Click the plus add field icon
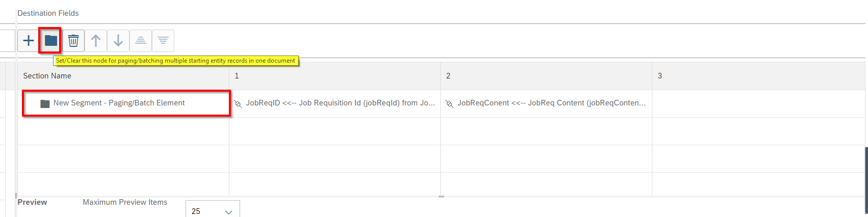 29,41
